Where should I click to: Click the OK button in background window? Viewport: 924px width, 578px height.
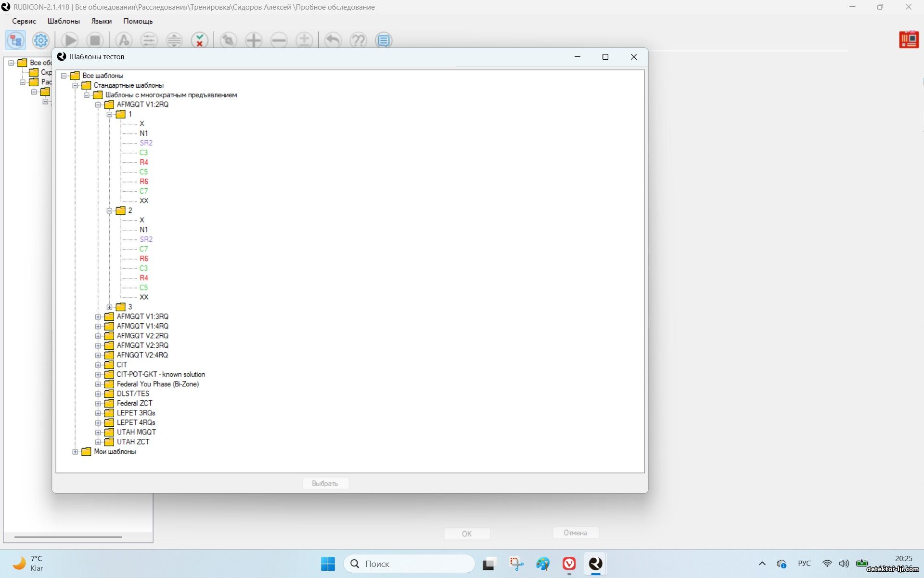(467, 533)
